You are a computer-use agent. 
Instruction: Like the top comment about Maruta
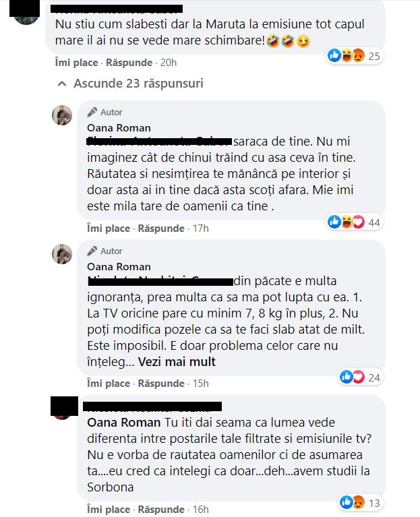click(x=76, y=62)
